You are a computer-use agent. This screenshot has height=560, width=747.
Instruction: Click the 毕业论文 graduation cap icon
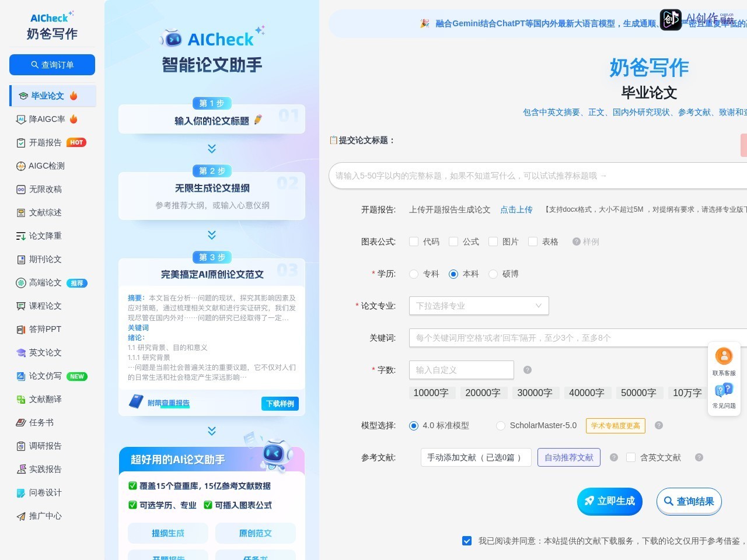pyautogui.click(x=23, y=96)
